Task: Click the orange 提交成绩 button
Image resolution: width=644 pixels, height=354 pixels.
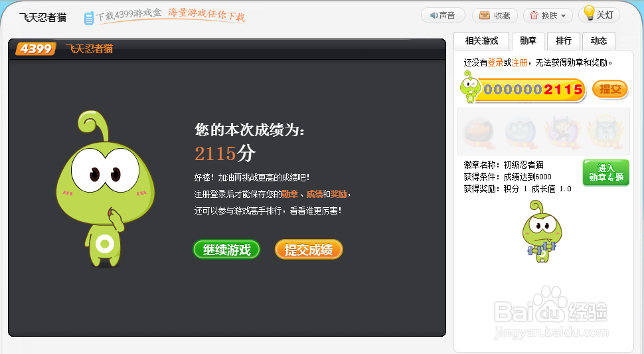Action: [x=309, y=249]
